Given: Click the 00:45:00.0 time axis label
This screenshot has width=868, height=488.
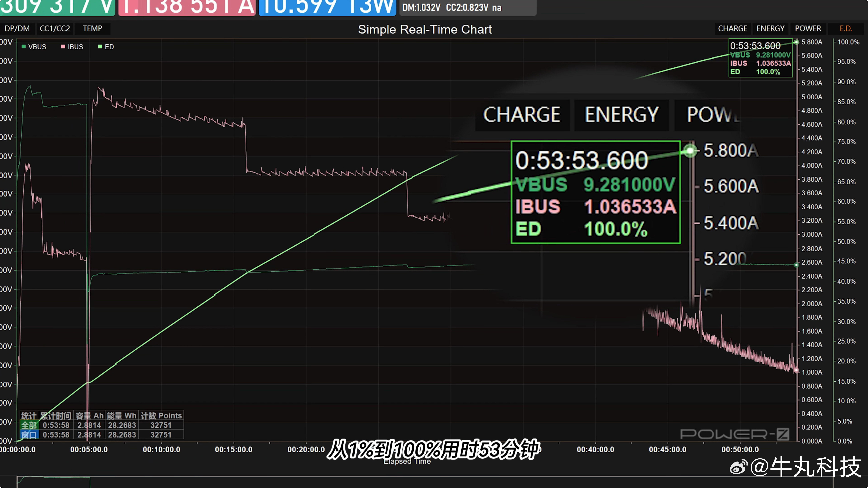Looking at the screenshot, I should click(x=668, y=450).
